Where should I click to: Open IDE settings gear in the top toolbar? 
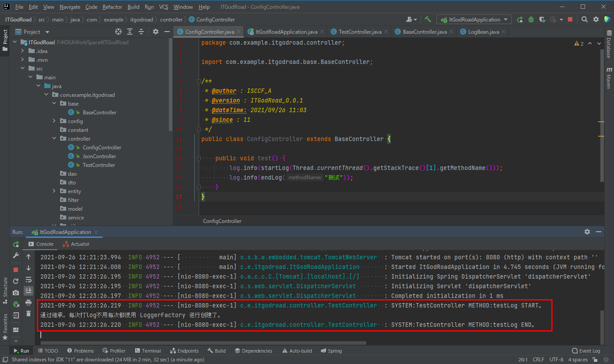(596, 19)
